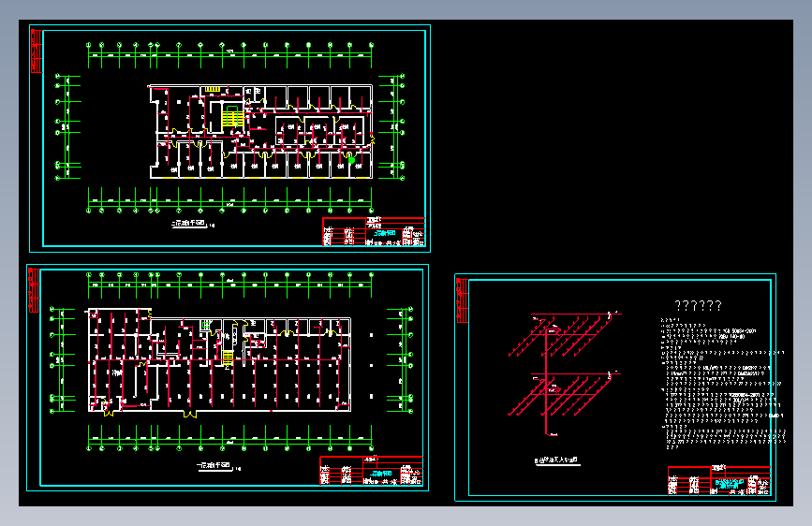Pick the yellow staircase in the upper floor plan
The width and height of the screenshot is (812, 526).
[232, 117]
